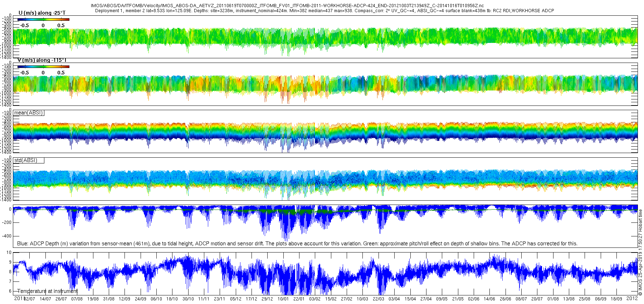Click the 'Temperature at instrument' label
The height and width of the screenshot is (304, 644).
coord(47,291)
